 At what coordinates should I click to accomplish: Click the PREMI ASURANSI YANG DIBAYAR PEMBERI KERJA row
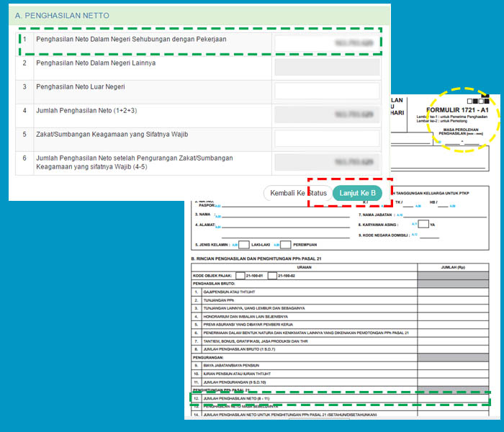pyautogui.click(x=340, y=325)
